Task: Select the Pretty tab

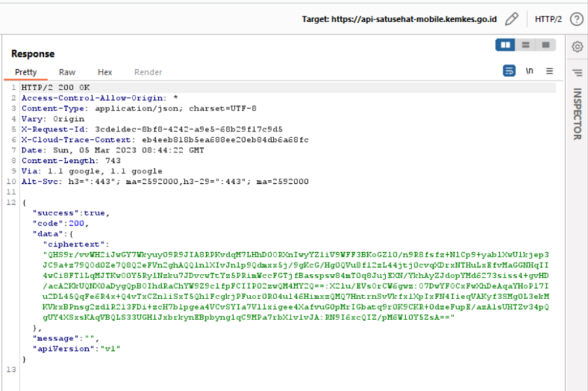Action: (x=26, y=72)
